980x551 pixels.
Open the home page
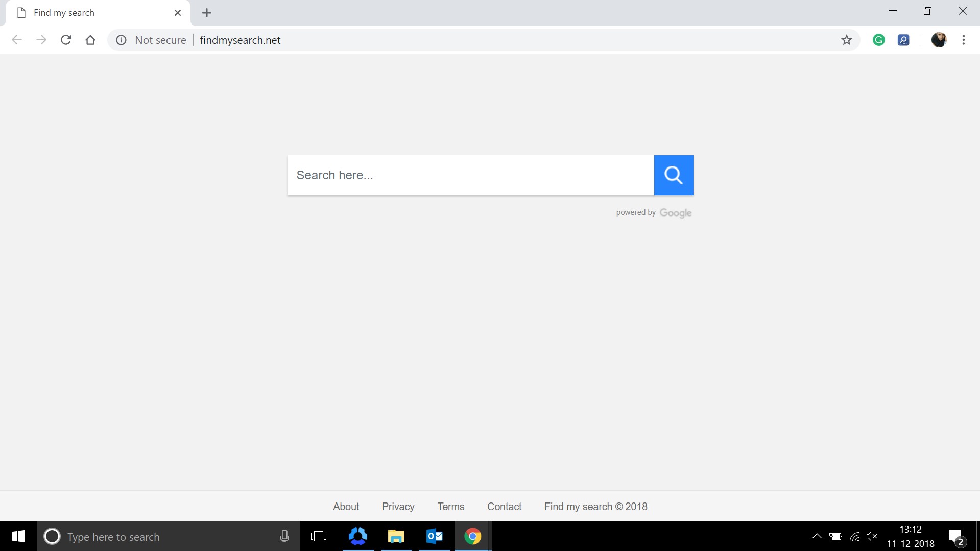coord(90,40)
